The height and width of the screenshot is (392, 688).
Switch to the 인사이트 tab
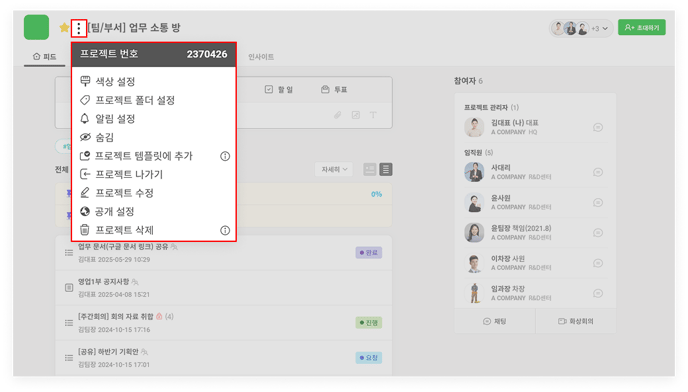(261, 57)
